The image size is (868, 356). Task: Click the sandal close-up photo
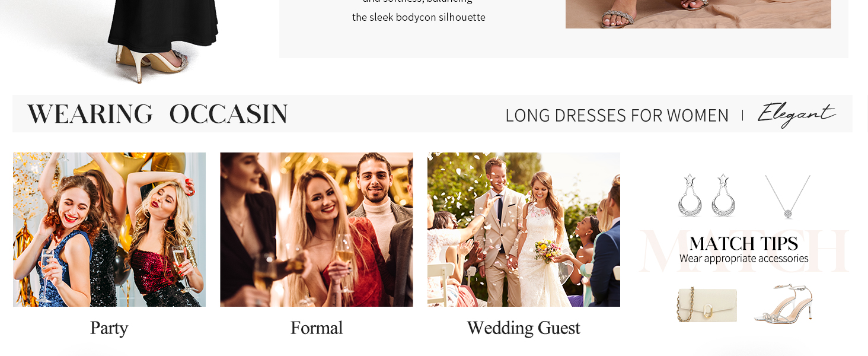coord(698,14)
